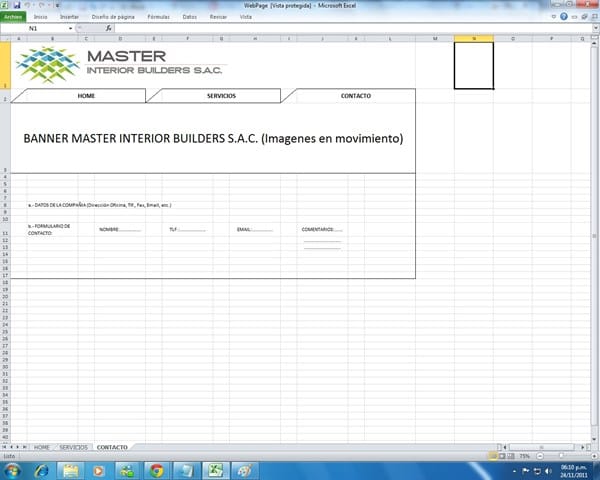Click the taskbar clock showing 06:10 p.m.
600x480 pixels.
(x=574, y=471)
